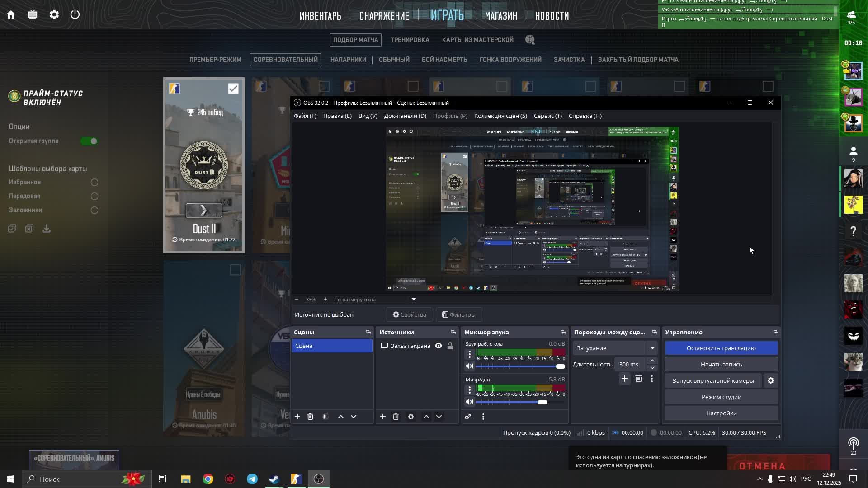
Task: Open CS2 settings gear in top bar
Action: (54, 15)
